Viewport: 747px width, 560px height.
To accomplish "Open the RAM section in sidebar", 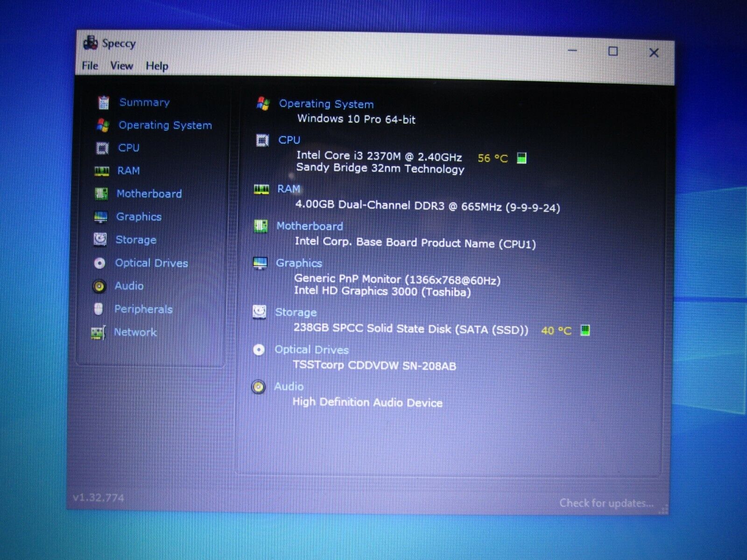I will click(128, 171).
